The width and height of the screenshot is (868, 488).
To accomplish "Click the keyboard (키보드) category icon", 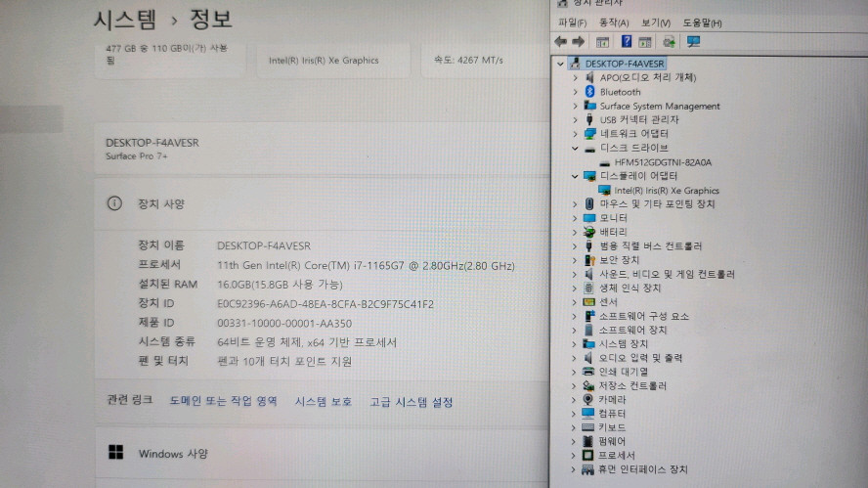I will [x=587, y=427].
